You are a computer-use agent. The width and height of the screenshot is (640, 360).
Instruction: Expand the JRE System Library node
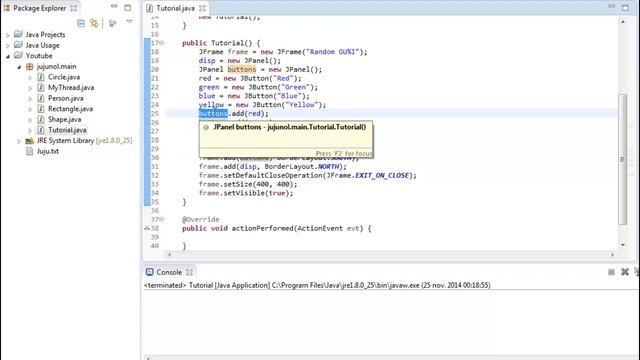[19, 141]
